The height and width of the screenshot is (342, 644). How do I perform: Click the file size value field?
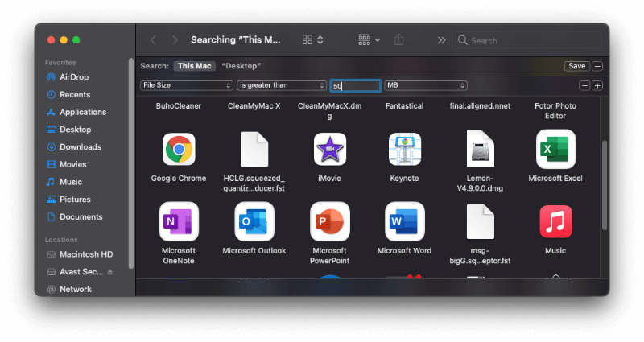[x=355, y=85]
